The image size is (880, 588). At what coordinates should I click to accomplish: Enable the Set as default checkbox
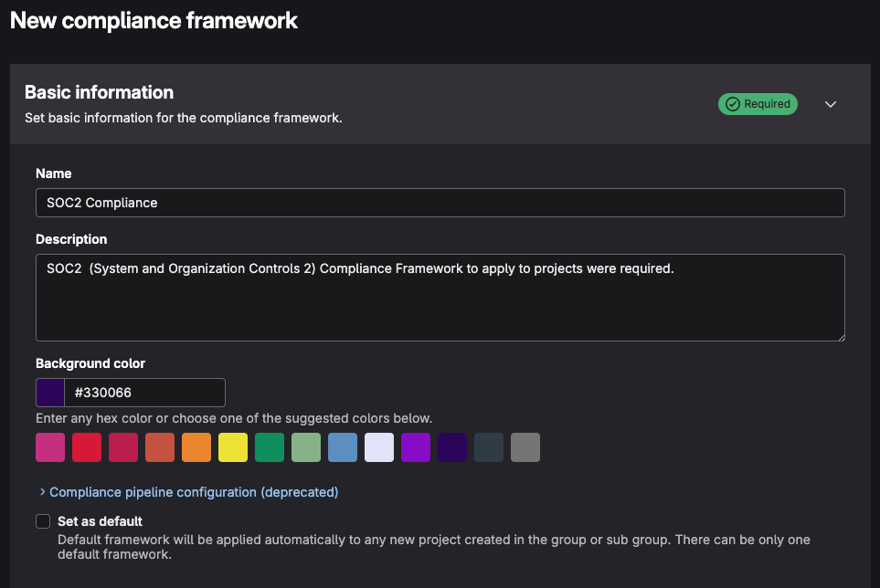click(43, 520)
